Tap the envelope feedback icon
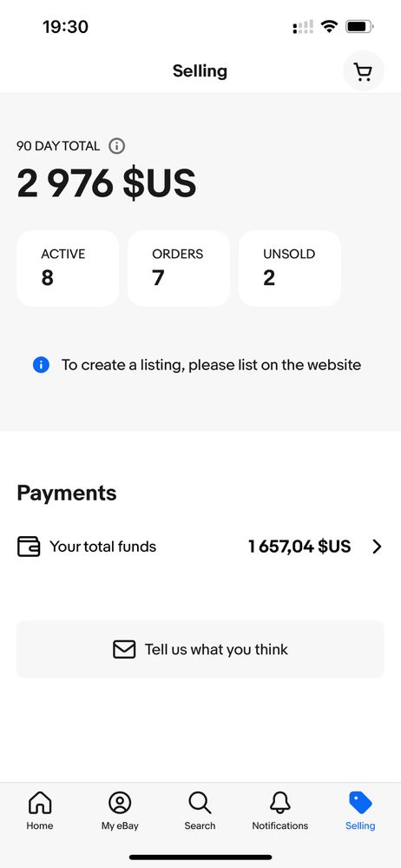The image size is (401, 868). click(124, 649)
